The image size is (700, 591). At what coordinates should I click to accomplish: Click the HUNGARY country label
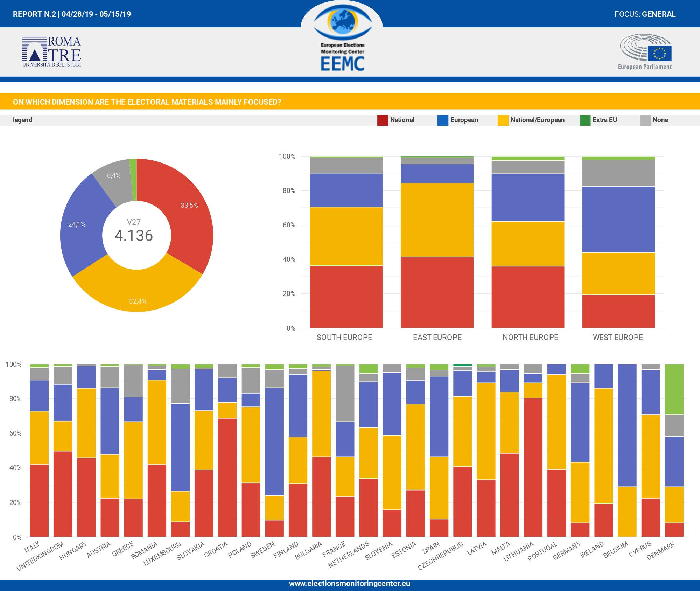tap(73, 551)
